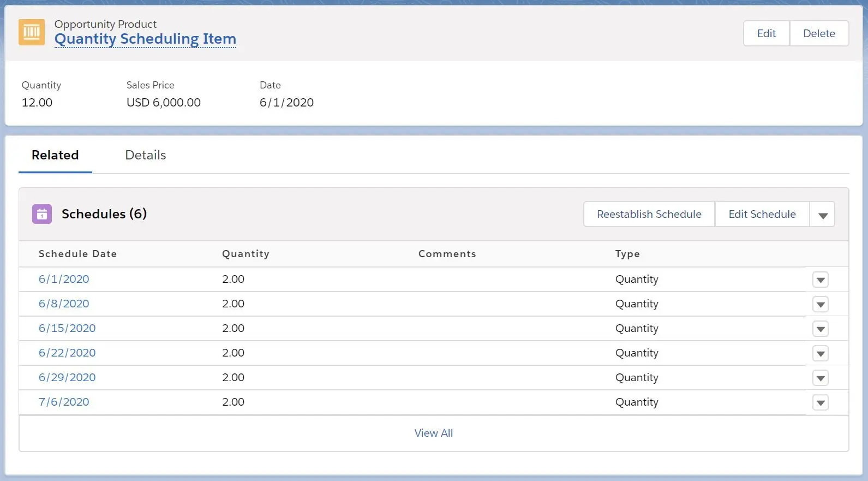868x481 pixels.
Task: Click Type Quantity in 7/6/2020 row
Action: tap(637, 402)
